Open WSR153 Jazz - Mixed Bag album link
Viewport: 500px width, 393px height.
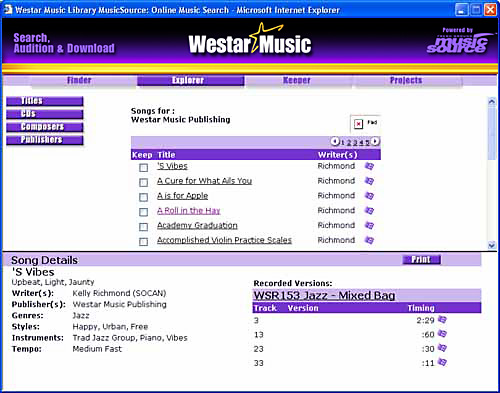click(x=324, y=295)
